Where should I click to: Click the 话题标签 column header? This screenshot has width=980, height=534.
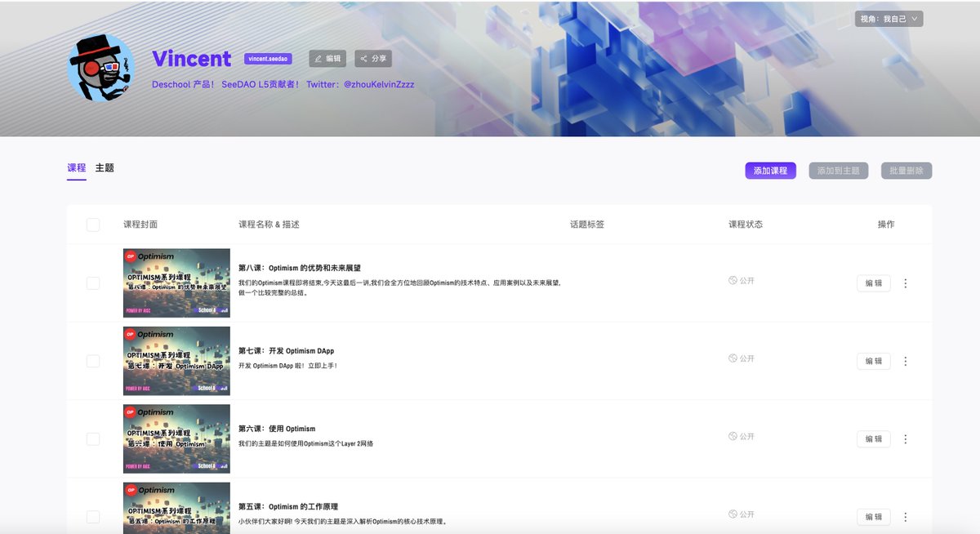[587, 225]
